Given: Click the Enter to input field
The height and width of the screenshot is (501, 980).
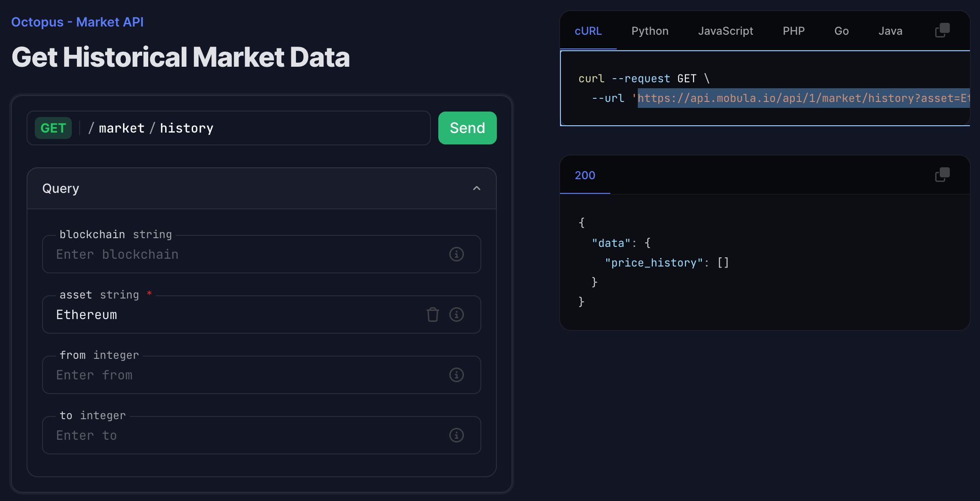Looking at the screenshot, I should [x=247, y=436].
